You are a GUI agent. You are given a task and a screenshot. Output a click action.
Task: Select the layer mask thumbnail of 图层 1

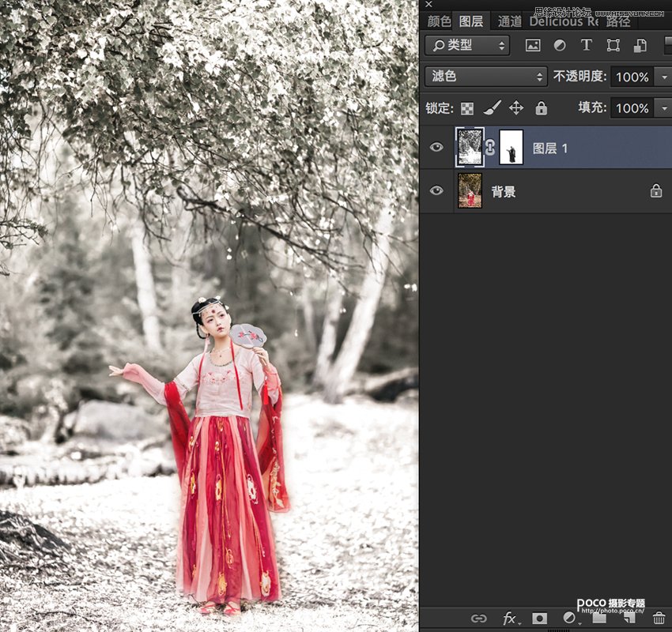pyautogui.click(x=511, y=147)
